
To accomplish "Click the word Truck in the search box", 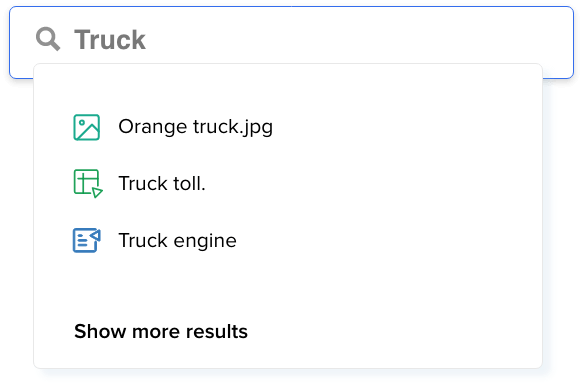I will 110,39.
